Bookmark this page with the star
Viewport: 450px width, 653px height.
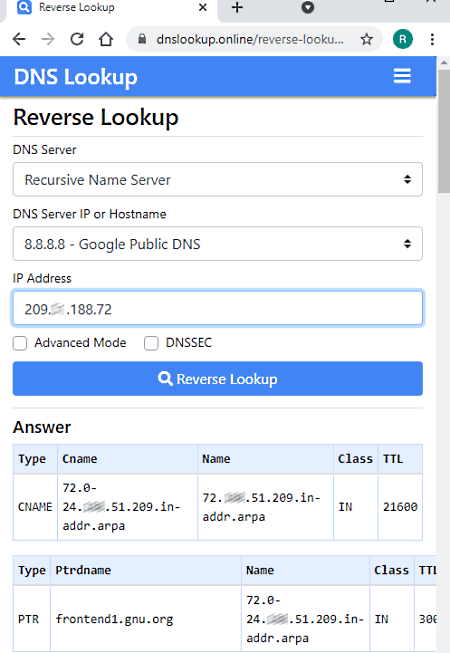(x=367, y=39)
